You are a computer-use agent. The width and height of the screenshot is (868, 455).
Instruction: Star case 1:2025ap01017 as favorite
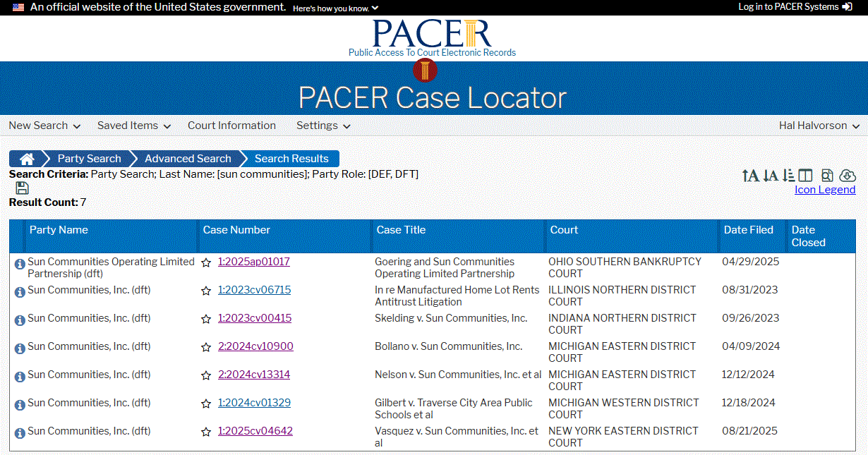(206, 262)
